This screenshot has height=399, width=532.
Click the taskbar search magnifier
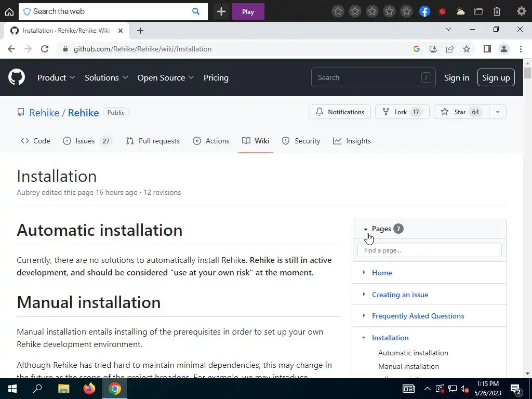point(37,389)
